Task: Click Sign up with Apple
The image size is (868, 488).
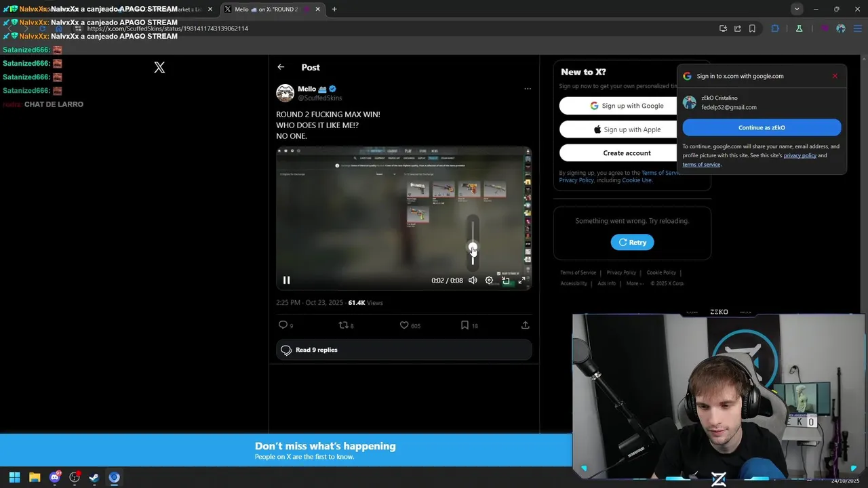Action: (x=627, y=129)
